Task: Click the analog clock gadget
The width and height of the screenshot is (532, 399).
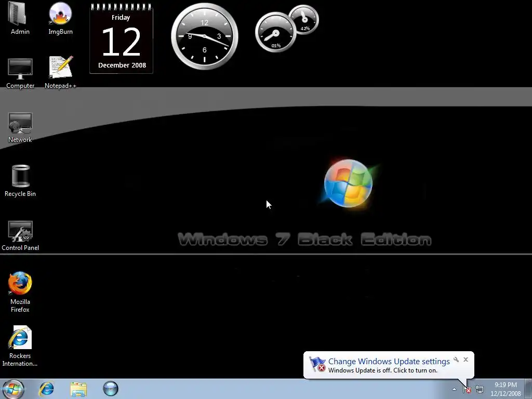Action: [x=205, y=36]
